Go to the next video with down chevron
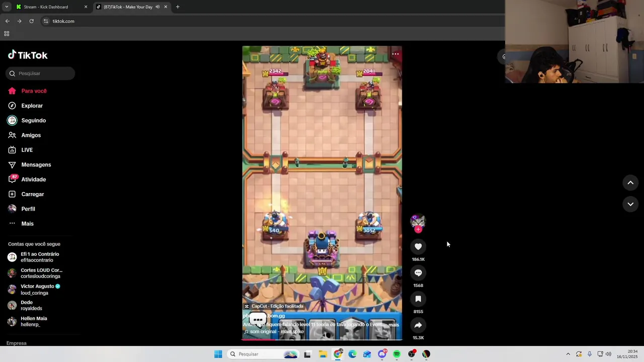This screenshot has height=362, width=644. pyautogui.click(x=630, y=204)
